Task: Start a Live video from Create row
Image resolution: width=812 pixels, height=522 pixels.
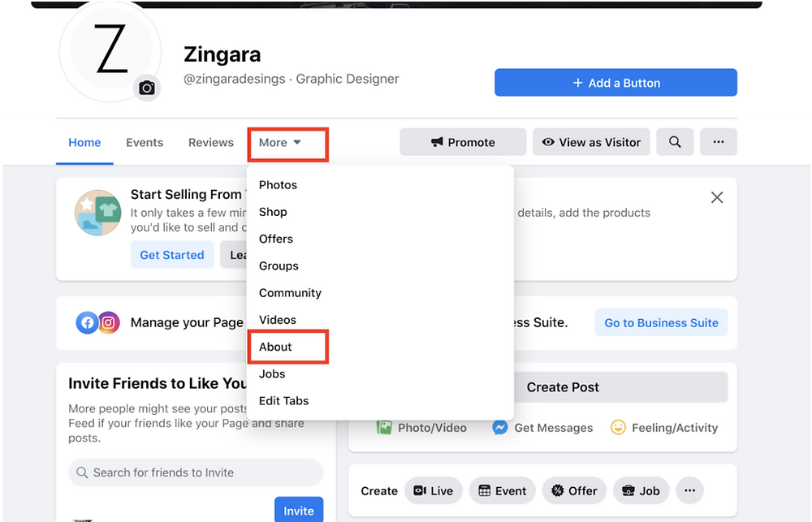Action: [434, 490]
